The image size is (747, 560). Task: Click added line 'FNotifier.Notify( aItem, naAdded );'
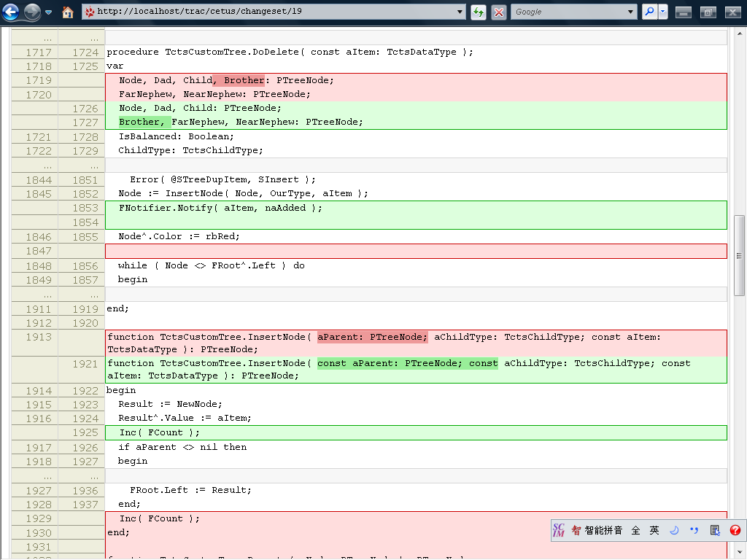click(220, 208)
